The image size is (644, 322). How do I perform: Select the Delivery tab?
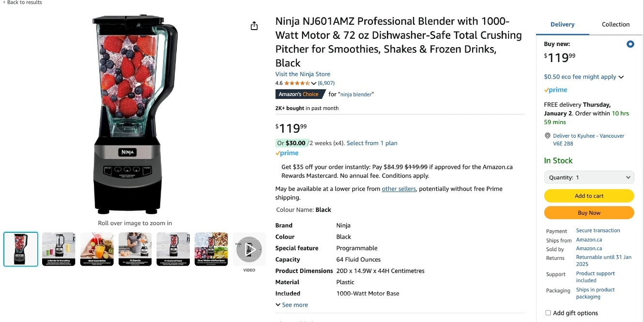[562, 25]
